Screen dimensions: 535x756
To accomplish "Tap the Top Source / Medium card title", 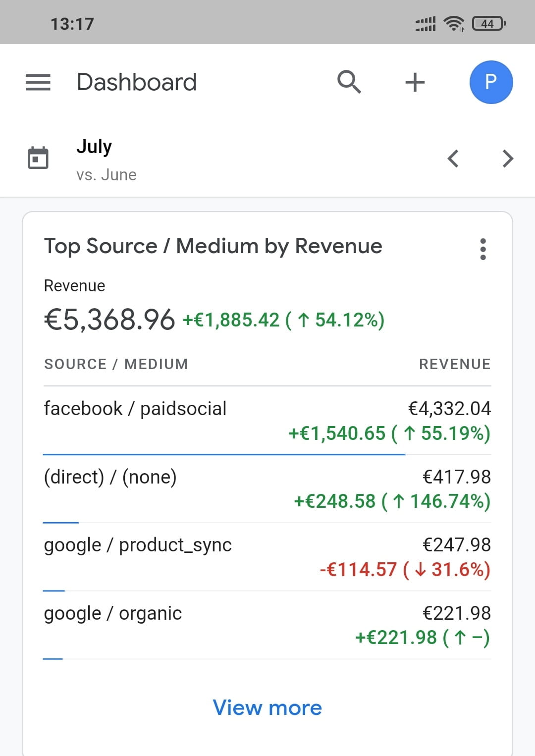I will pyautogui.click(x=213, y=246).
